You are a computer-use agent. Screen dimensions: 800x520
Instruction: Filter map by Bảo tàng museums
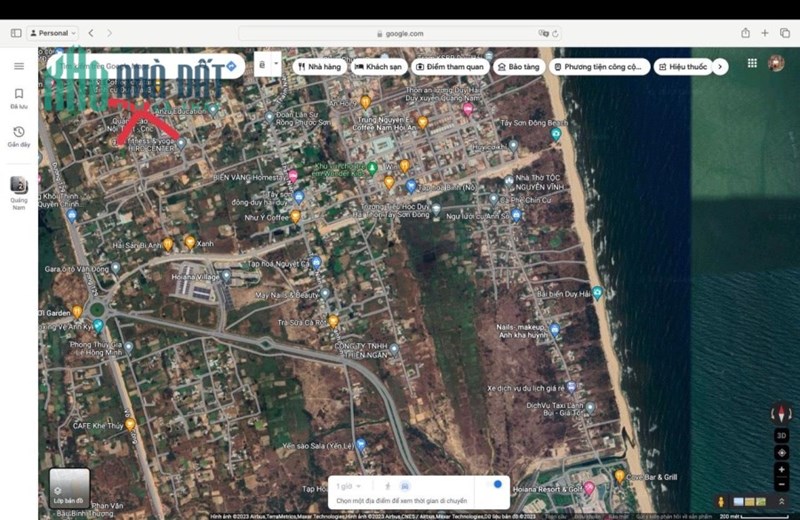[519, 67]
